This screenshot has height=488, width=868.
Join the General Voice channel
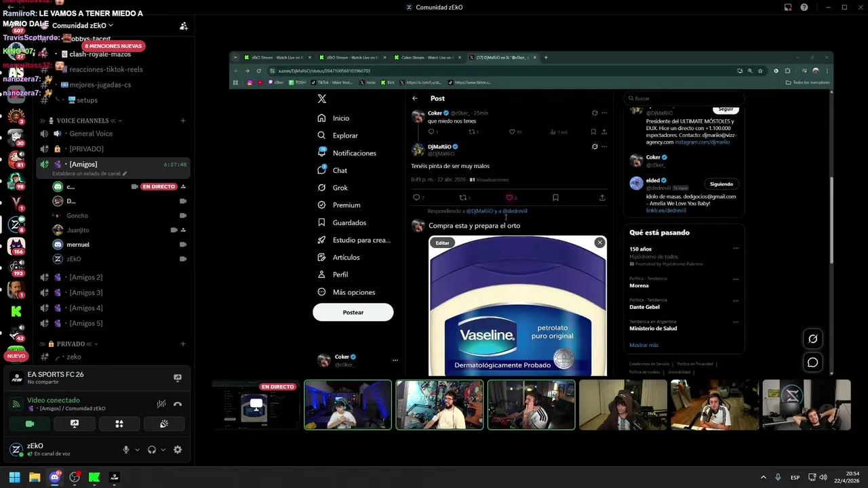click(91, 134)
